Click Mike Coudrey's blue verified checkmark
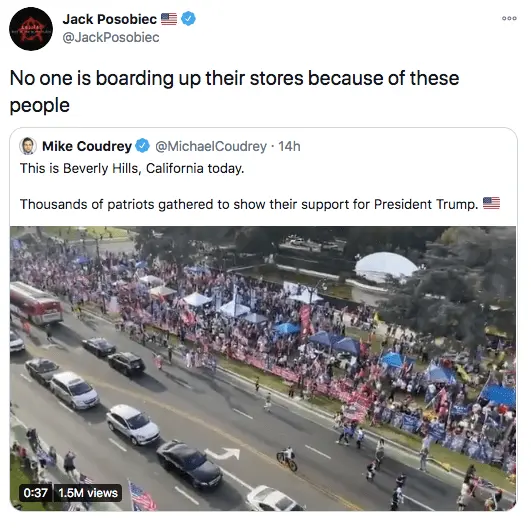Screen dimensions: 531x528 tap(142, 146)
